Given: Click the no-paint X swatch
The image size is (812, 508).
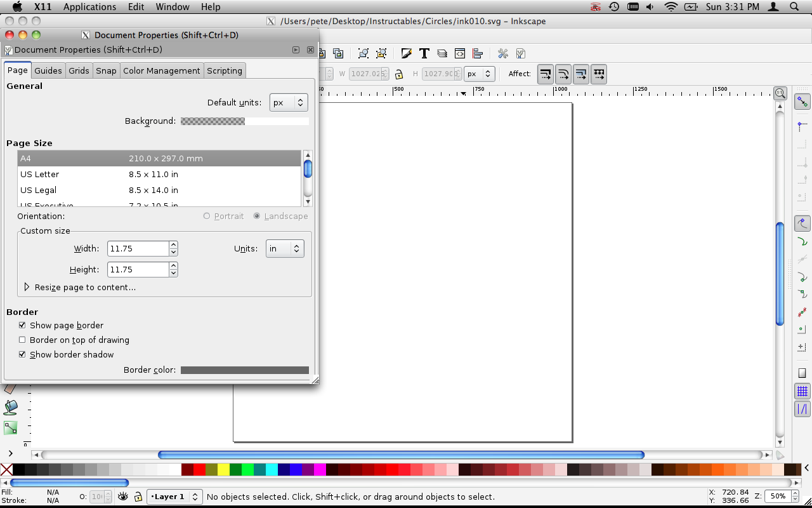Looking at the screenshot, I should click(6, 470).
